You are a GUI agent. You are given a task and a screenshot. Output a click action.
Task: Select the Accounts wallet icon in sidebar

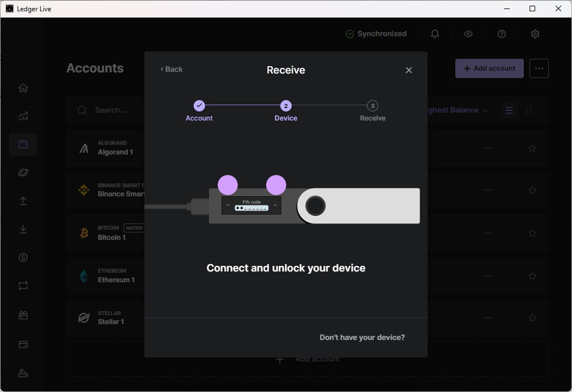[23, 144]
